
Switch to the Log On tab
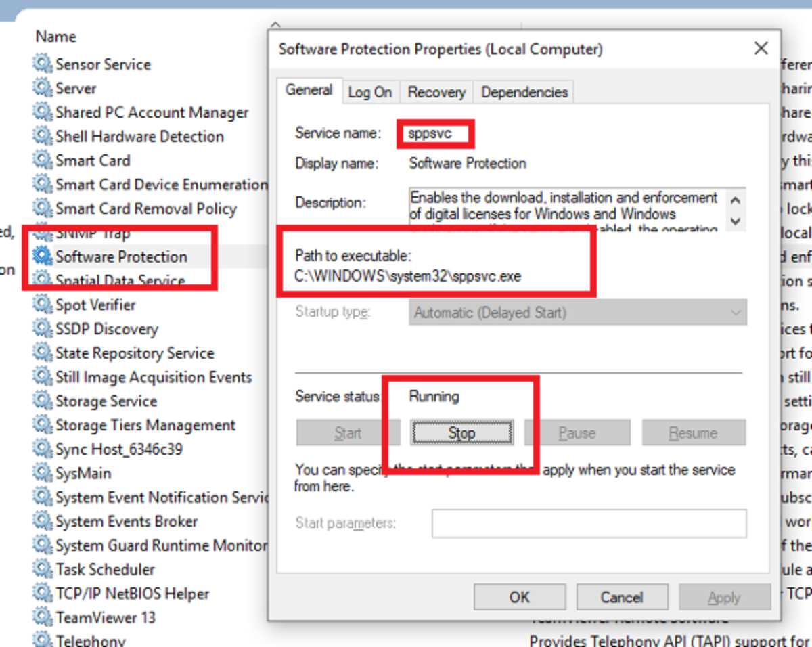(369, 92)
